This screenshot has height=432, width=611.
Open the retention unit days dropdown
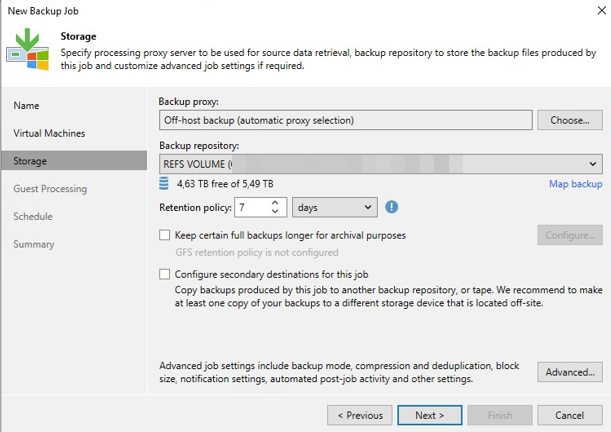[x=334, y=207]
